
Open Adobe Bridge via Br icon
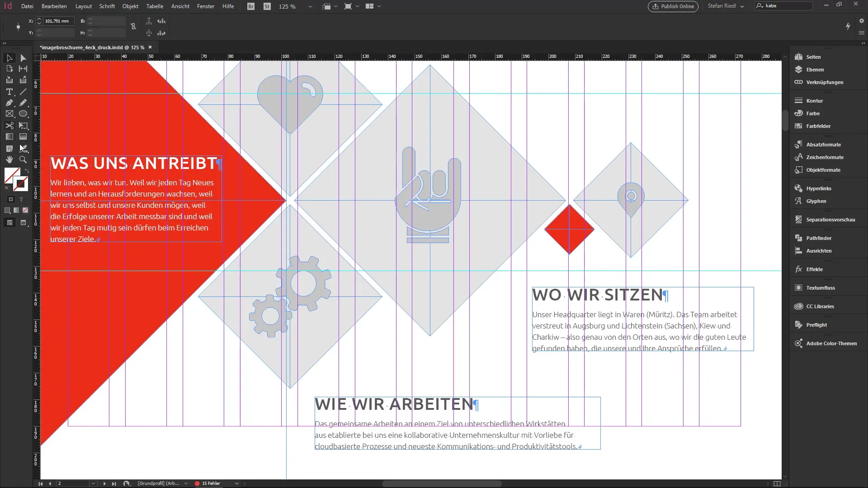(251, 6)
